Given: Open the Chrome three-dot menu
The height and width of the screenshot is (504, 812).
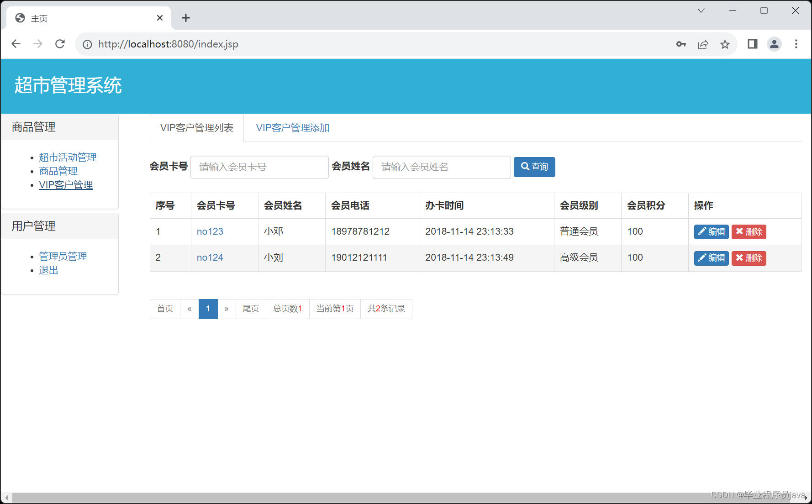Looking at the screenshot, I should (796, 44).
